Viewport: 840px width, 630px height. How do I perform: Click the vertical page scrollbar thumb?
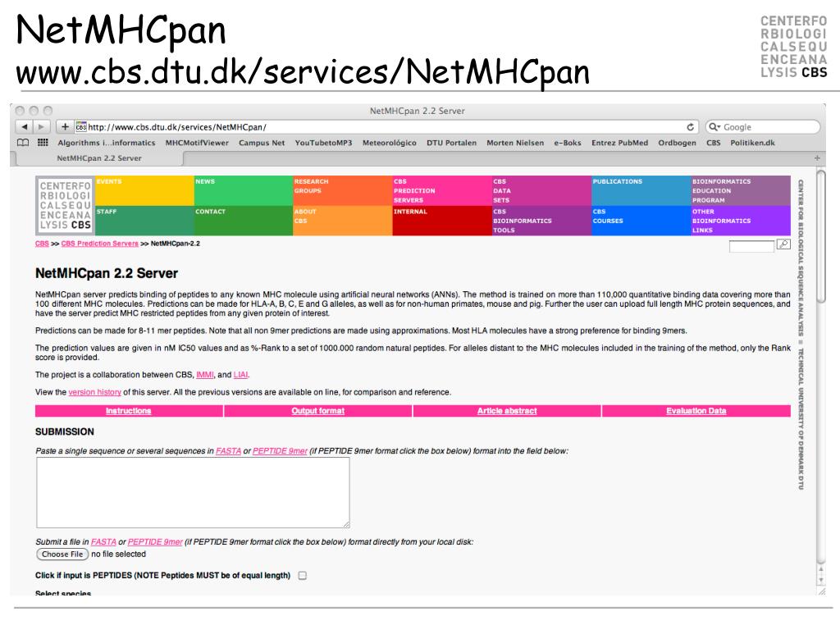[821, 235]
